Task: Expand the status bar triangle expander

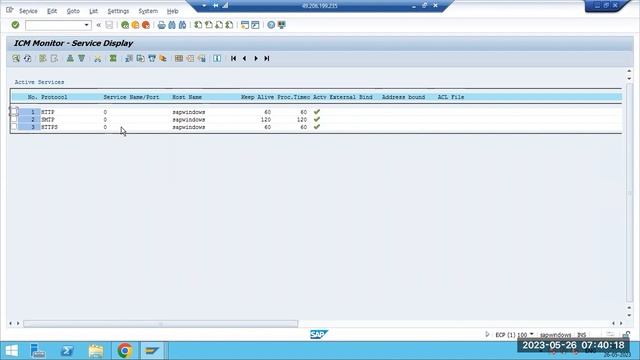Action: 487,334
